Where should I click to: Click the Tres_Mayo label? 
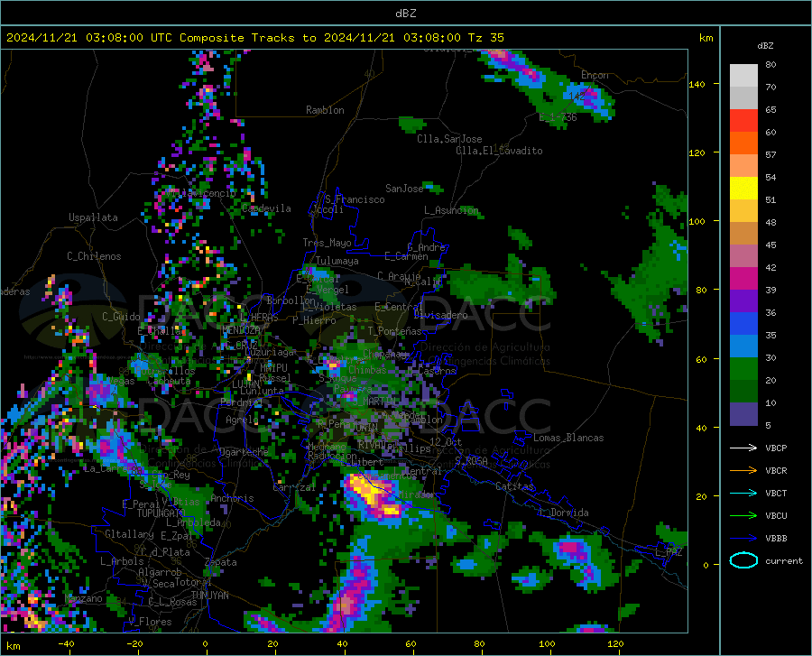(x=327, y=243)
